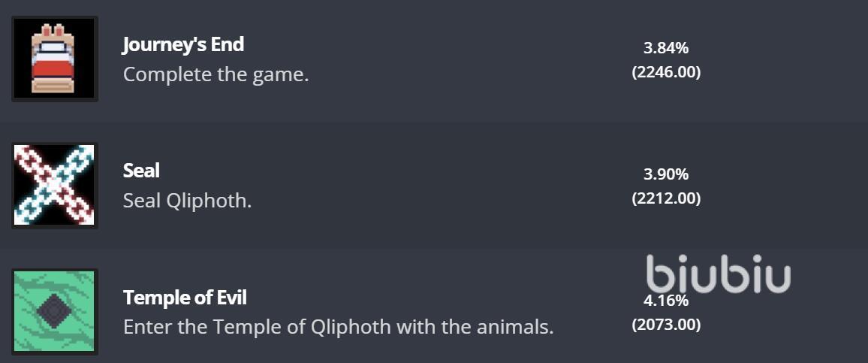Click the 'Complete the game.' description
The height and width of the screenshot is (363, 868).
[x=216, y=74]
